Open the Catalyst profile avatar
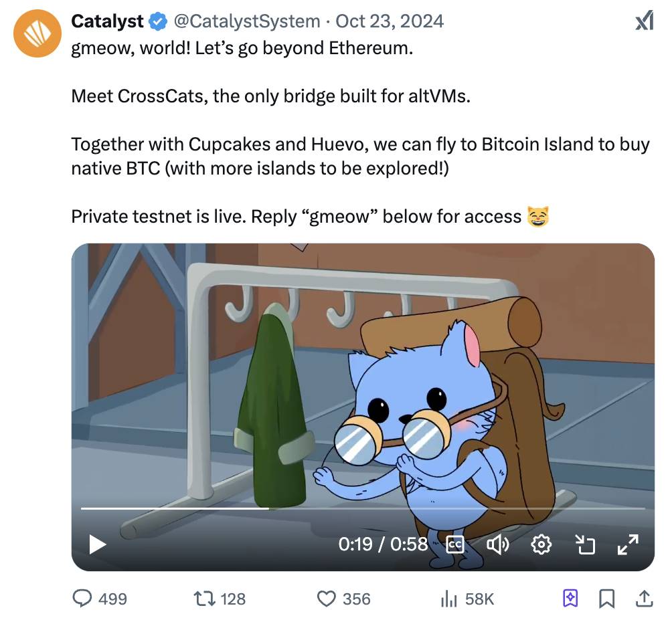 [37, 33]
